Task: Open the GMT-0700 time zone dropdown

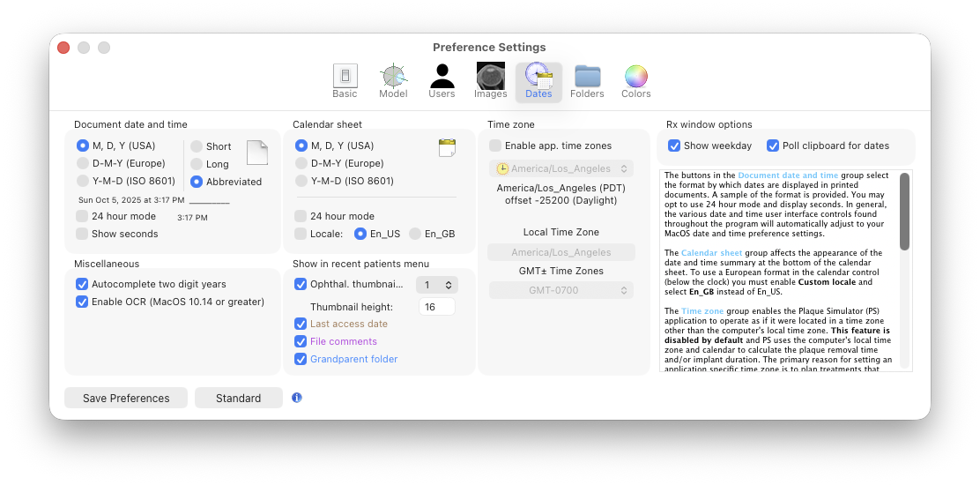Action: [561, 290]
